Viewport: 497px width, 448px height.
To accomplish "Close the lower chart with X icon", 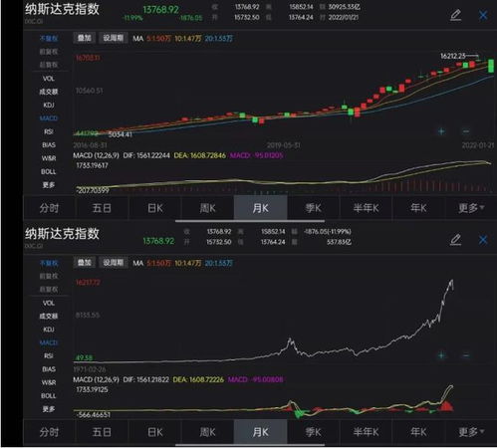I will pos(483,240).
